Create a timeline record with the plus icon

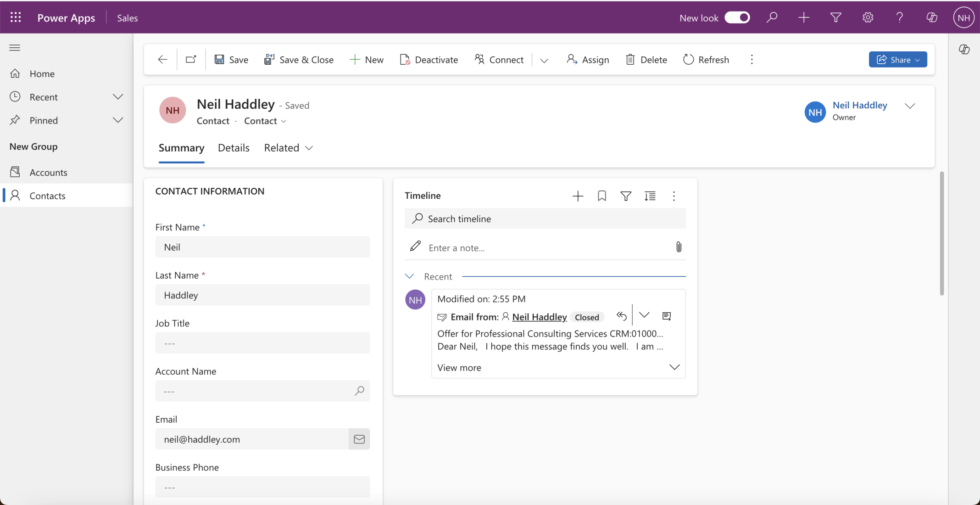pyautogui.click(x=577, y=196)
